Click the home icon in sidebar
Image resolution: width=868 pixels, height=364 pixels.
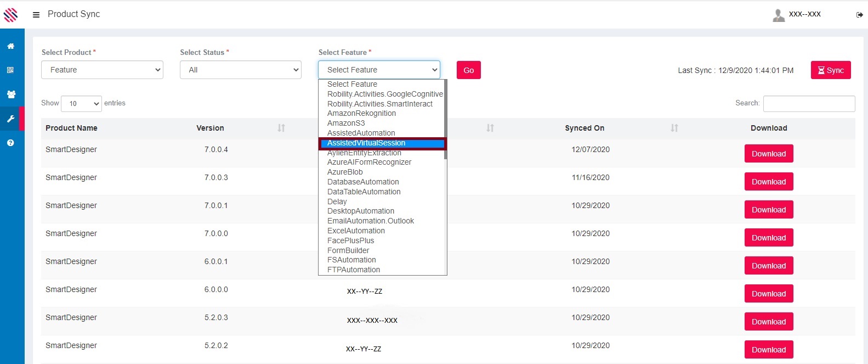(x=10, y=46)
